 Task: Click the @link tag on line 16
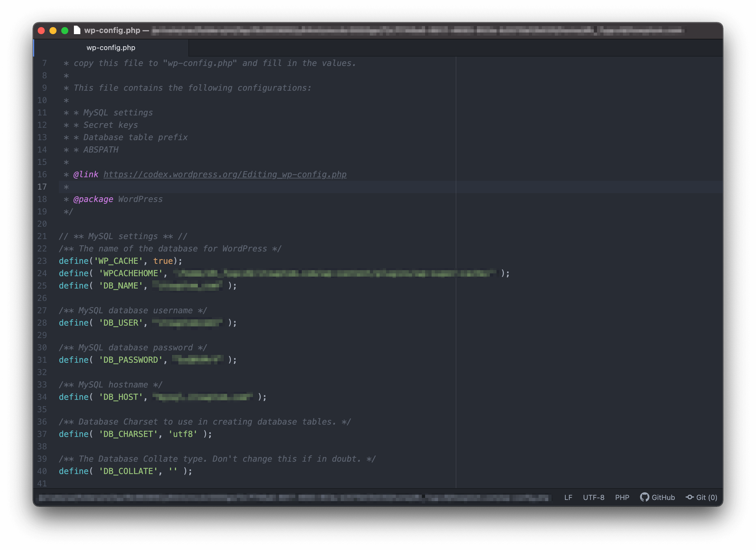coord(86,174)
